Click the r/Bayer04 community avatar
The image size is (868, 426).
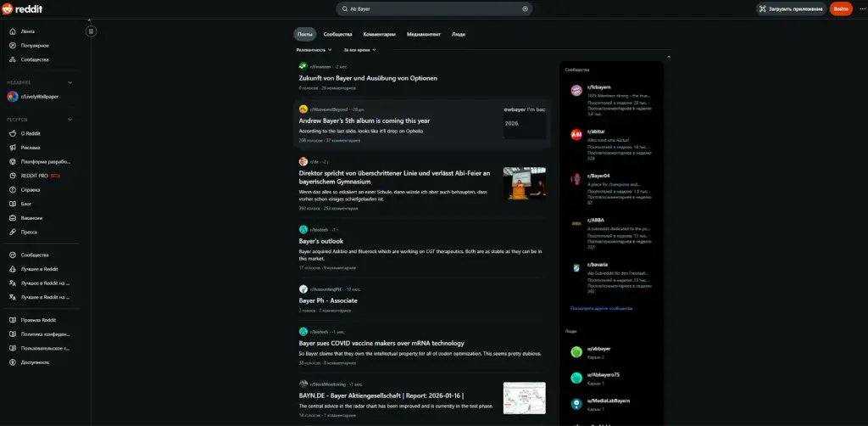[x=576, y=179]
